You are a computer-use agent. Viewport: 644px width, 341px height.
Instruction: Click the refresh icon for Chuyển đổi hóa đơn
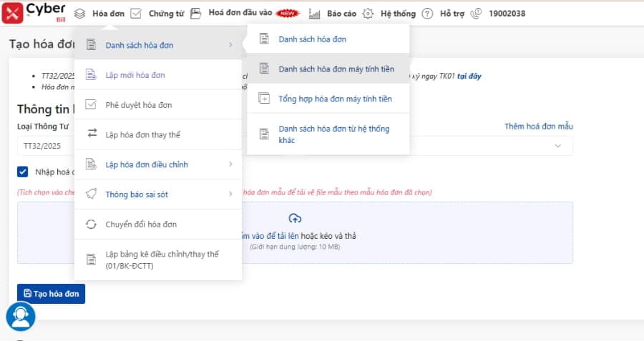pos(91,224)
